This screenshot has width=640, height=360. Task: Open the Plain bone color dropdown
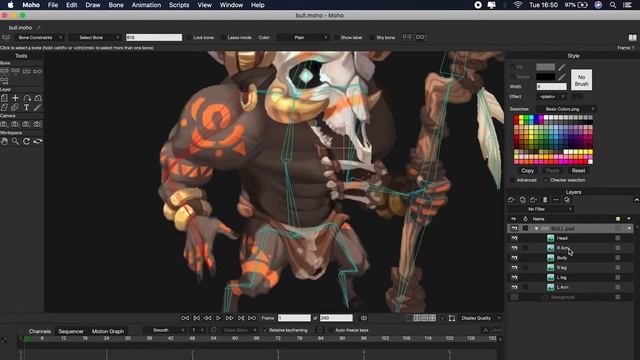304,38
